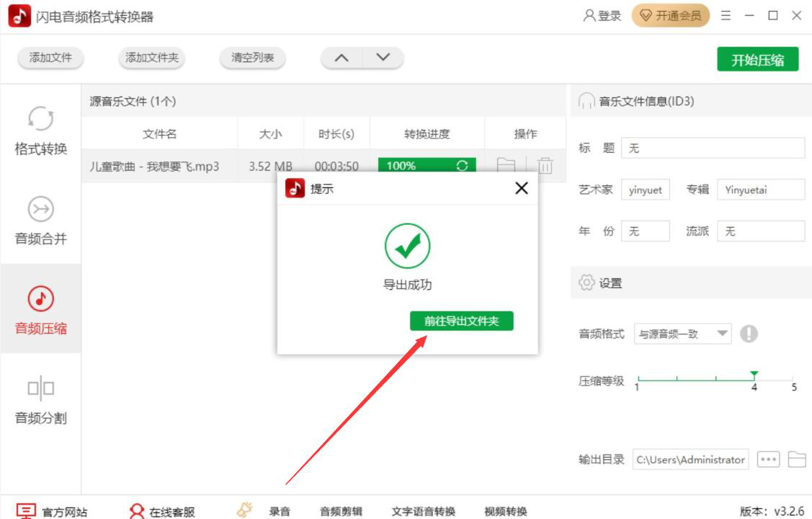
Task: Click the 添加文件 add file button
Action: click(x=50, y=58)
